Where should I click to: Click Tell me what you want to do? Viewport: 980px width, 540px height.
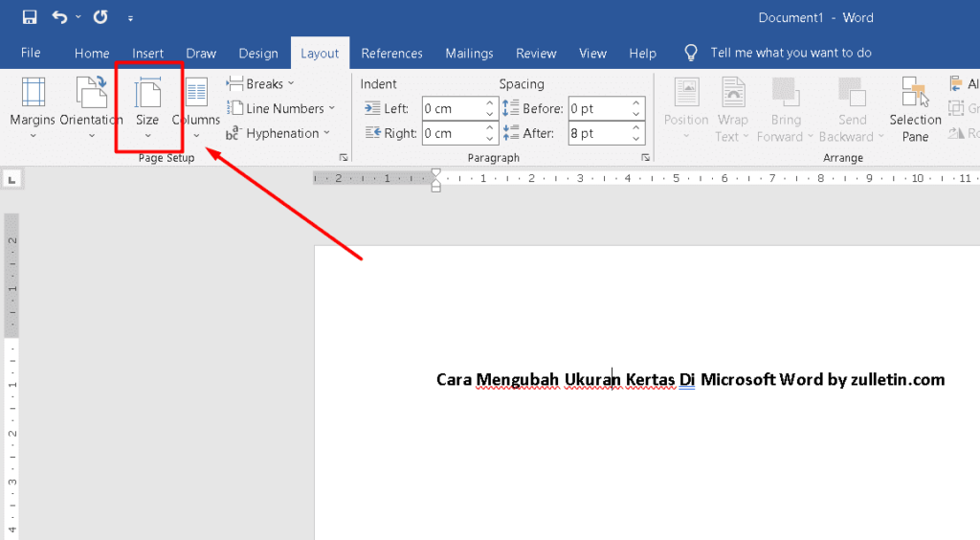pyautogui.click(x=790, y=54)
